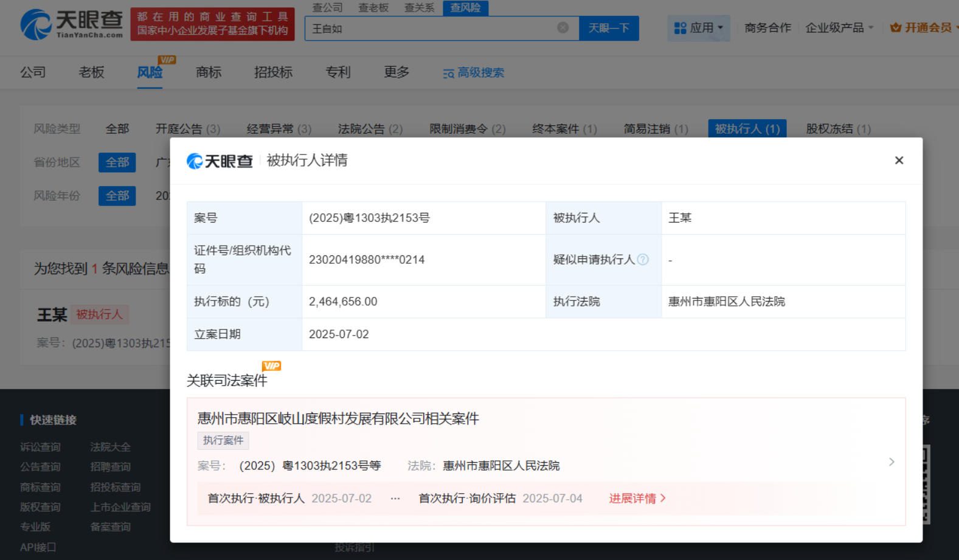Filter risk type by 全部
The image size is (959, 560).
coord(117,129)
